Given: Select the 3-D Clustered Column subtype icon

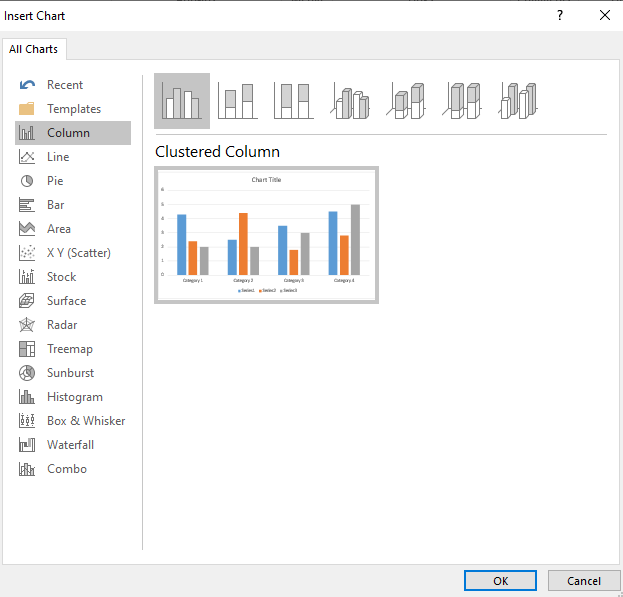Looking at the screenshot, I should pos(350,101).
